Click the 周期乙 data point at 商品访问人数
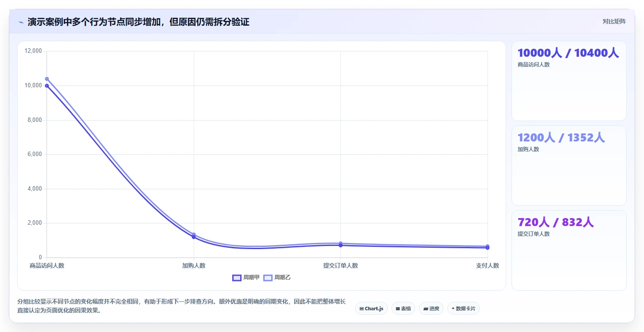644x332 pixels. tap(47, 79)
